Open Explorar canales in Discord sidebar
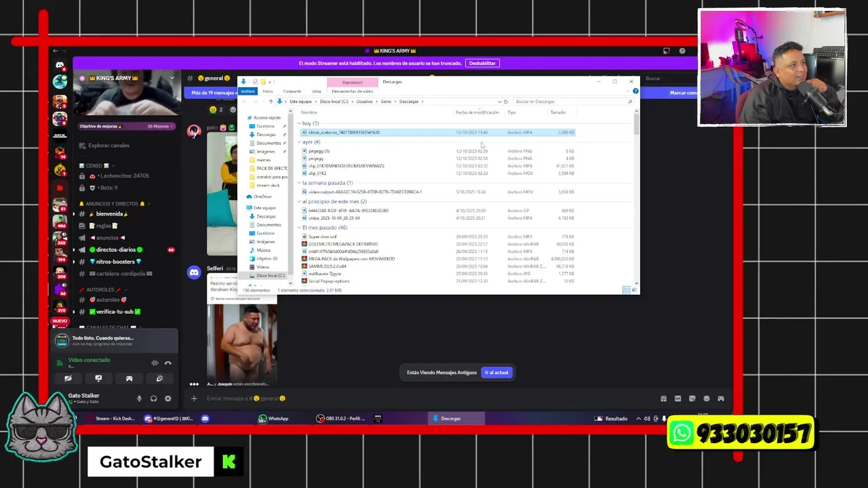The height and width of the screenshot is (488, 868). (108, 145)
